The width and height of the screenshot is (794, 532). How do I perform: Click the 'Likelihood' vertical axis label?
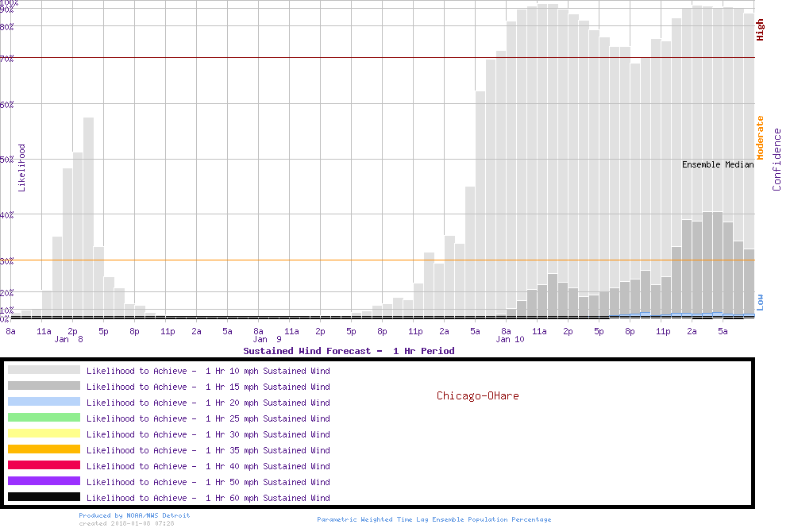[22, 168]
